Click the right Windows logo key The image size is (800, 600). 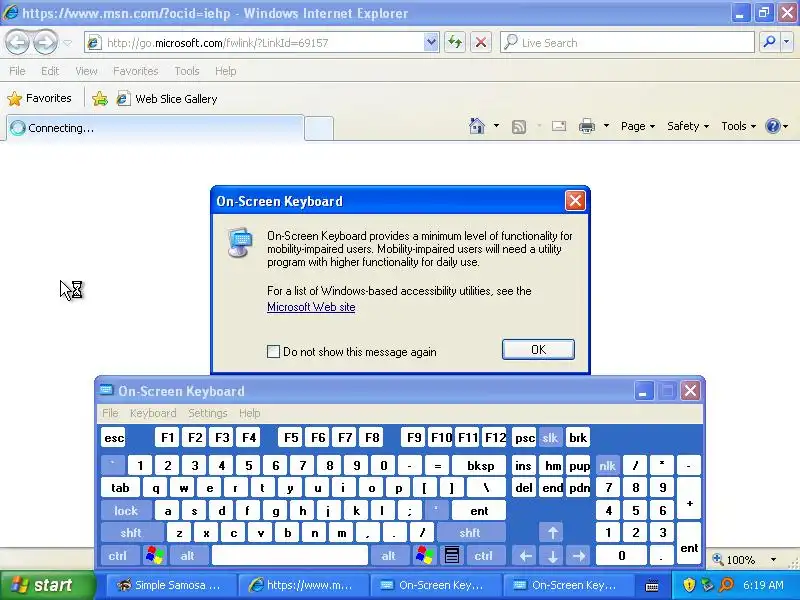click(424, 556)
